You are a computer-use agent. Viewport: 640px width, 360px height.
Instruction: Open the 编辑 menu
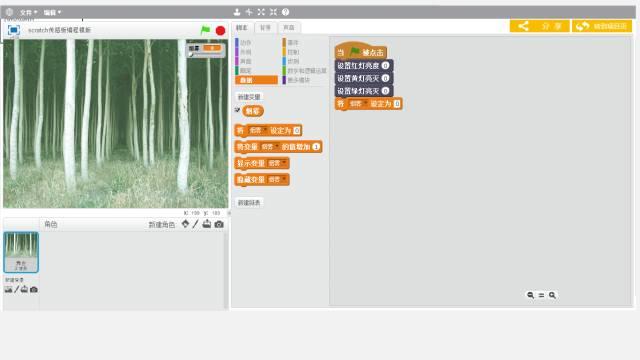pyautogui.click(x=52, y=13)
